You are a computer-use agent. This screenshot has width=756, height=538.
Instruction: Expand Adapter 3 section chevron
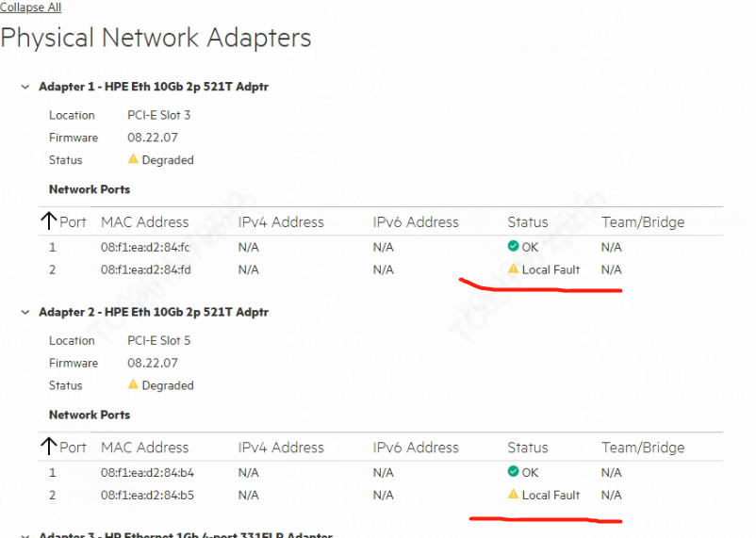click(x=25, y=535)
